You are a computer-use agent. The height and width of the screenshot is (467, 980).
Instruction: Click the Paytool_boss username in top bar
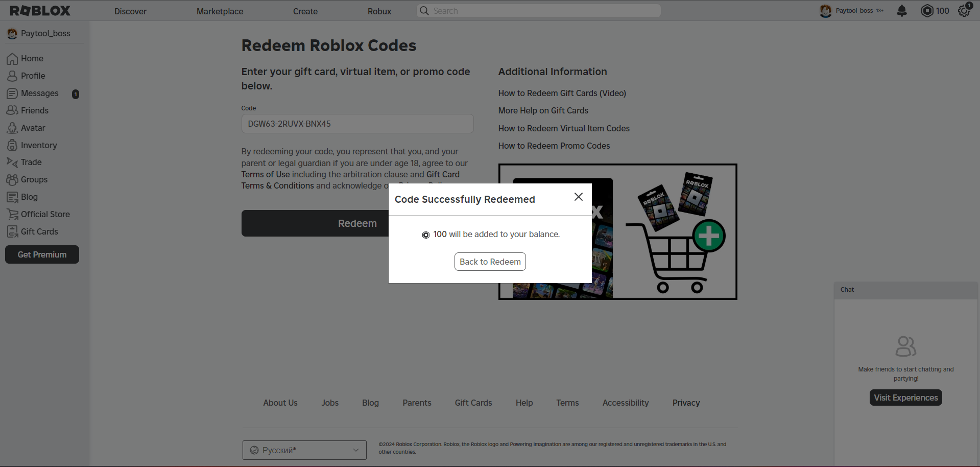pos(854,11)
